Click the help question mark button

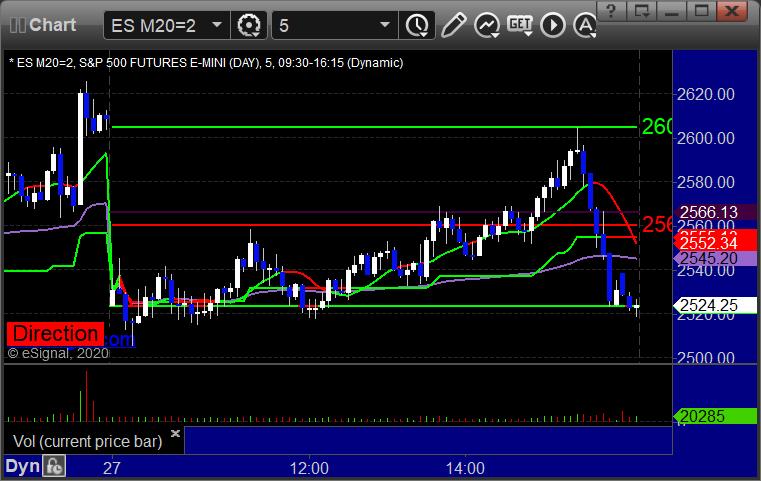coord(611,11)
